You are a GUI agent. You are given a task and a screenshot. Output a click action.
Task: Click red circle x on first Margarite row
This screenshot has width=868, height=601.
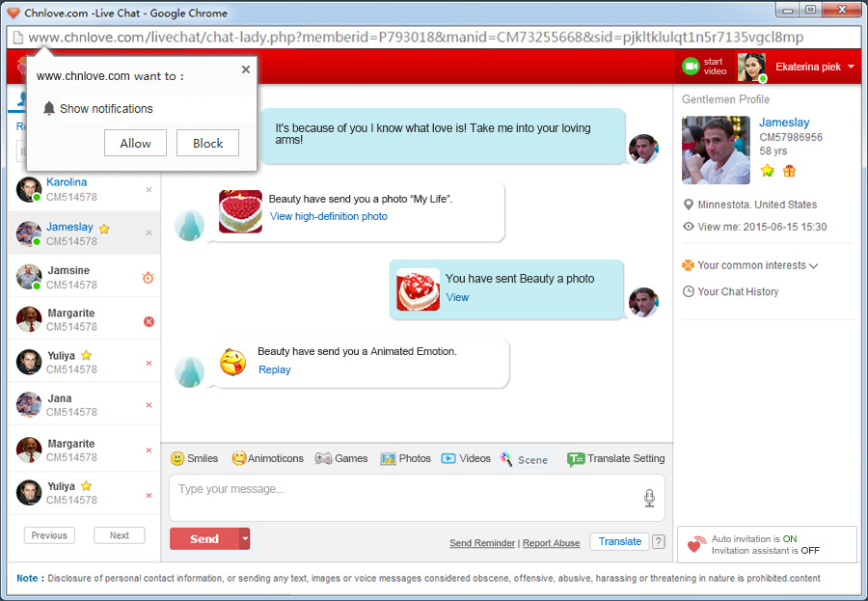tap(149, 321)
